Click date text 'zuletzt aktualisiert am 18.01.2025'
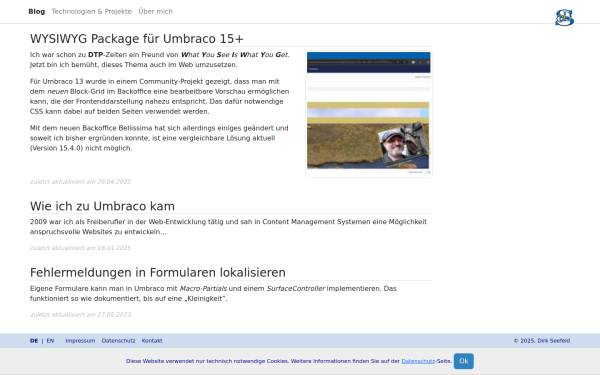Image resolution: width=600 pixels, height=375 pixels. tap(80, 248)
